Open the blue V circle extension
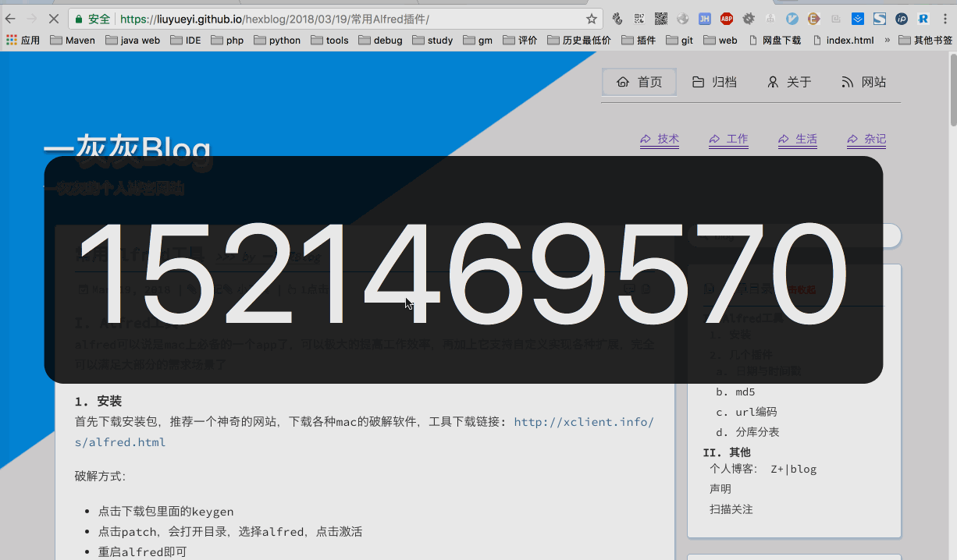This screenshot has height=560, width=957. 792,19
